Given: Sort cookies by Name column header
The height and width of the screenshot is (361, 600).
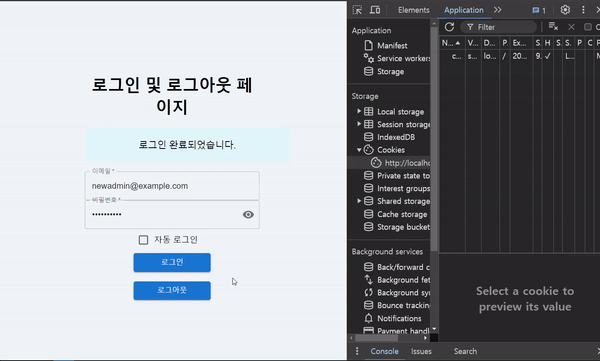Looking at the screenshot, I should click(x=452, y=43).
